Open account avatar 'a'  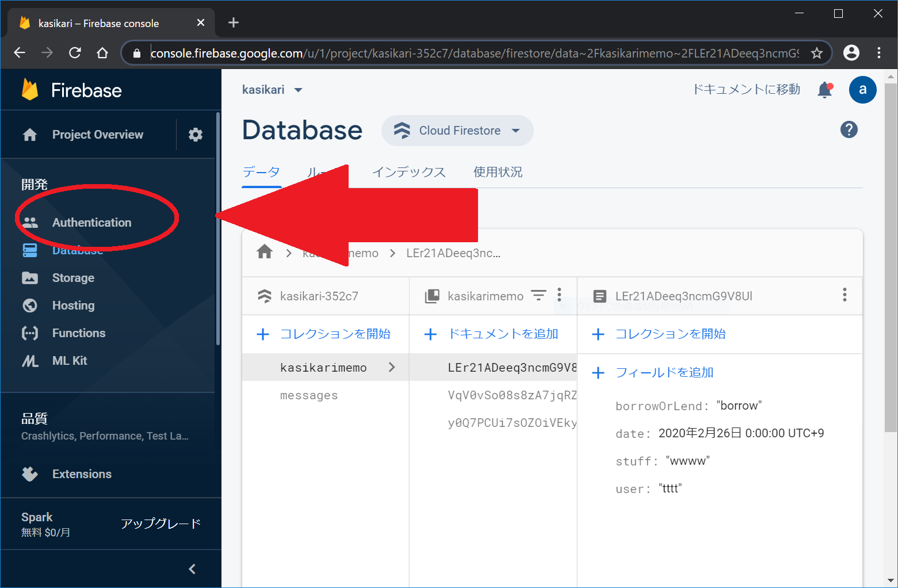862,90
